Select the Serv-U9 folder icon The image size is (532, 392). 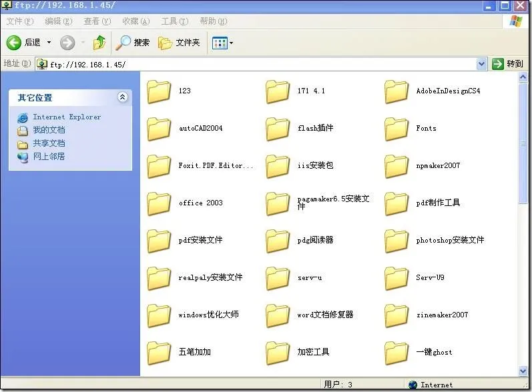tap(396, 278)
